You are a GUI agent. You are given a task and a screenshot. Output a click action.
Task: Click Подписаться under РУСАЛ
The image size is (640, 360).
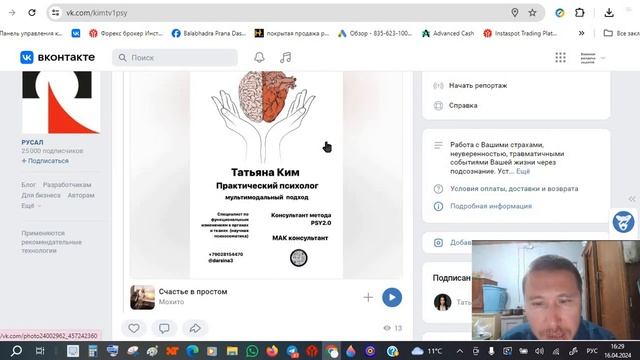tap(45, 161)
